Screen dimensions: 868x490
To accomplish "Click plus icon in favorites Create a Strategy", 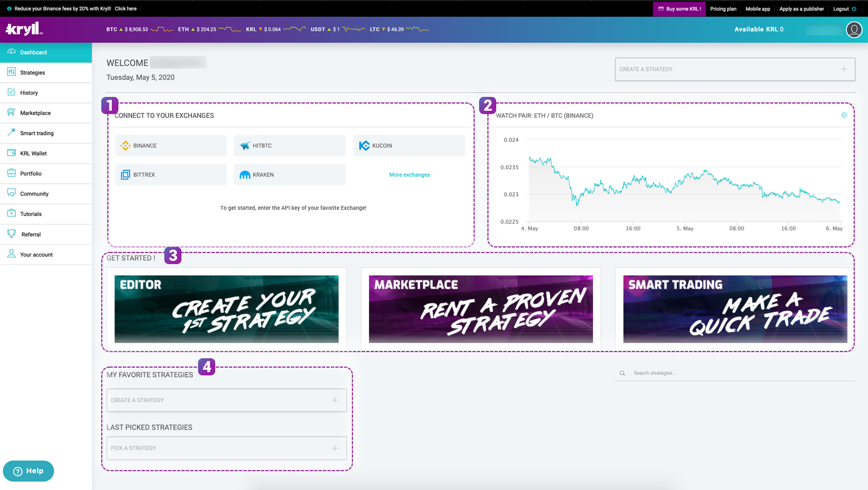I will click(335, 400).
